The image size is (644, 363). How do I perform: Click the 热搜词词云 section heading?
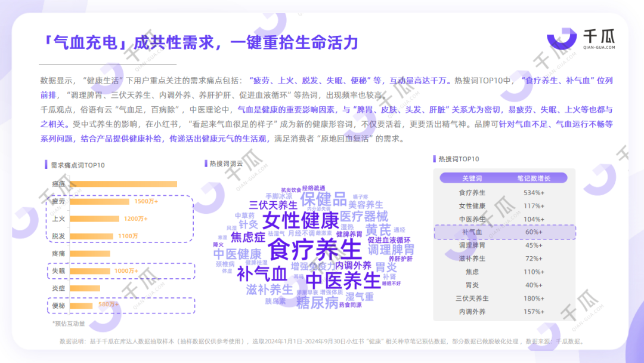pos(227,164)
